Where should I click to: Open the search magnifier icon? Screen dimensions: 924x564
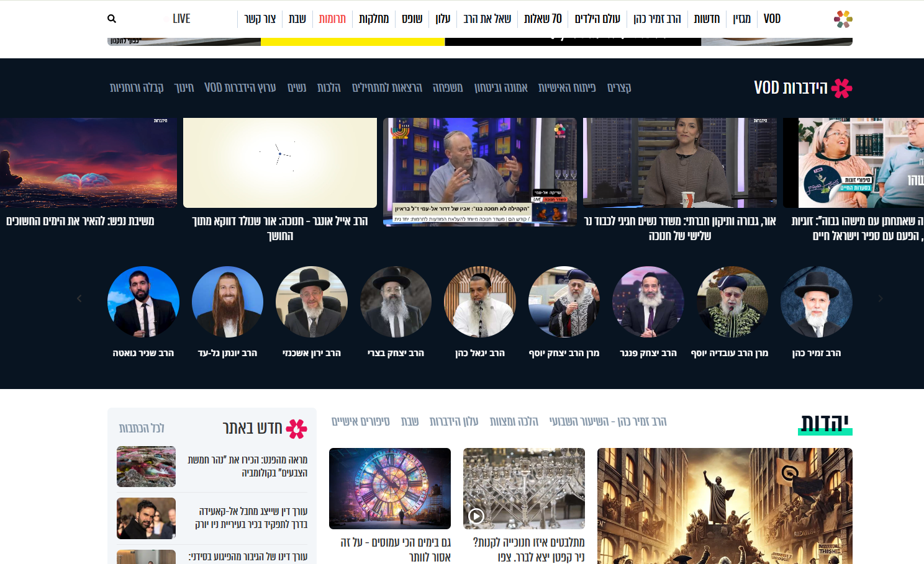pos(112,19)
